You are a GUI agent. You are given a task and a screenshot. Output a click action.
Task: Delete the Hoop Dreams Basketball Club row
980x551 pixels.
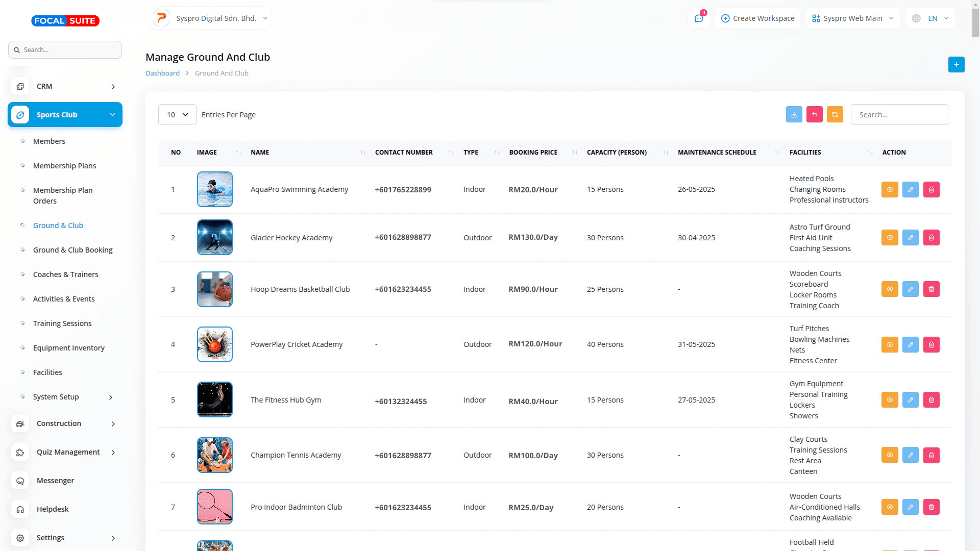pos(931,289)
